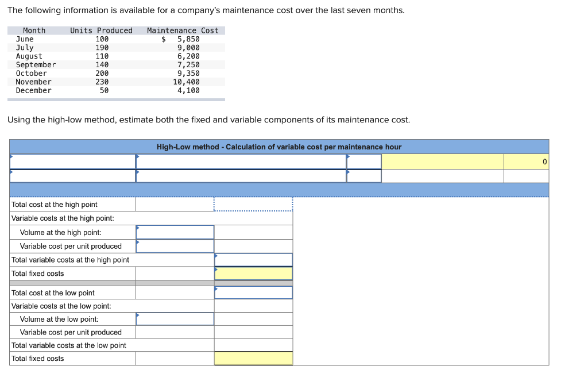
Task: Click the Variable costs at the low point label
Action: click(61, 306)
